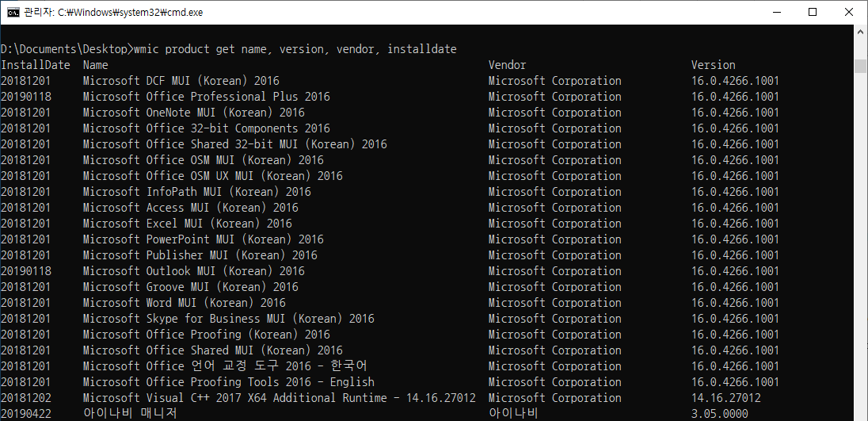Click Microsoft Office 32-bit Components 2016
868x421 pixels.
point(207,128)
